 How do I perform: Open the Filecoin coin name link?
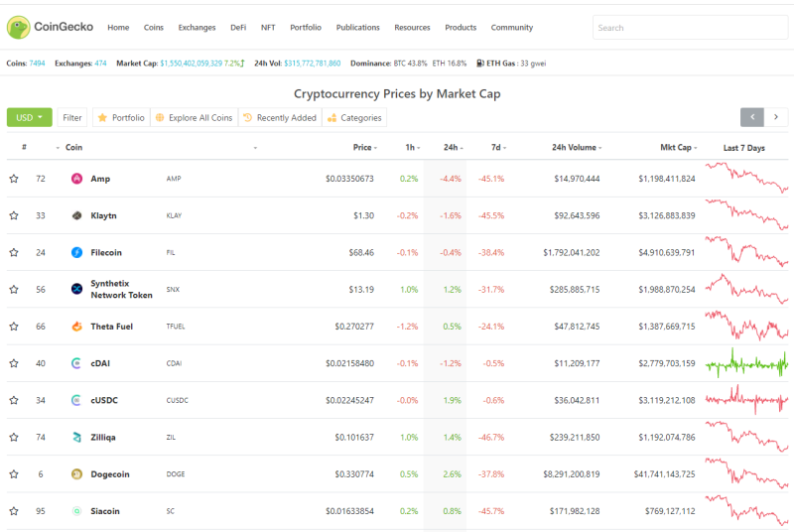pyautogui.click(x=106, y=252)
